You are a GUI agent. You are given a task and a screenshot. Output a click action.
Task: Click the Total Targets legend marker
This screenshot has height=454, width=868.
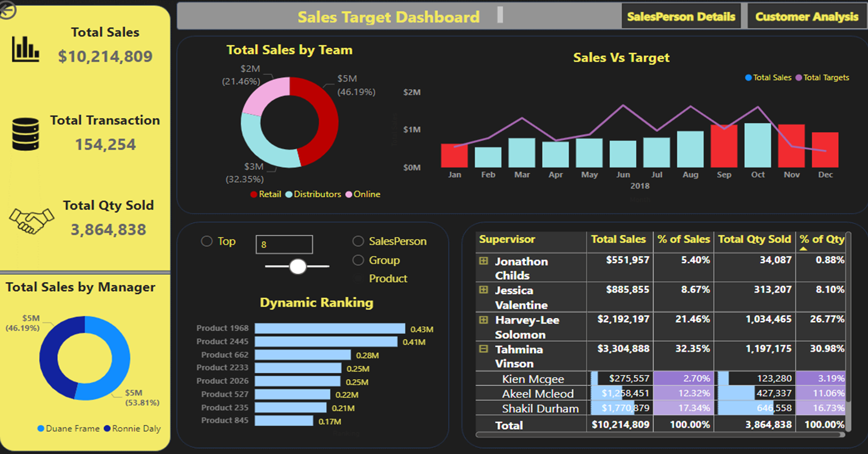(799, 78)
